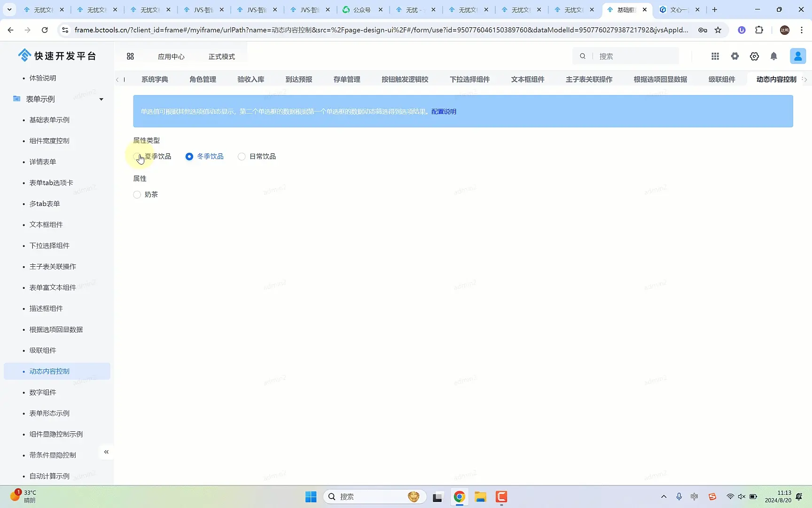The width and height of the screenshot is (812, 508).
Task: Switch to the 系统字典 tab
Action: coord(155,79)
